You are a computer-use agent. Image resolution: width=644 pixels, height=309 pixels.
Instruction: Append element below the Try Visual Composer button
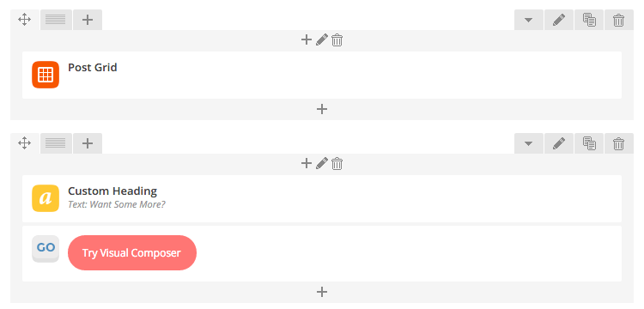tap(322, 292)
